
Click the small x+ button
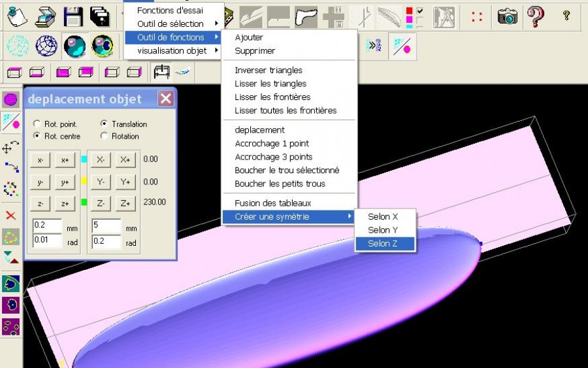65,160
